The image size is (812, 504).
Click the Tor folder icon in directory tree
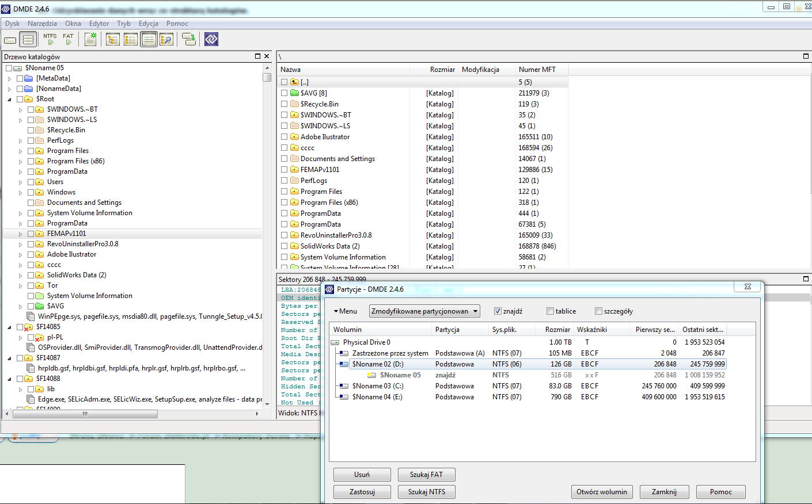40,285
